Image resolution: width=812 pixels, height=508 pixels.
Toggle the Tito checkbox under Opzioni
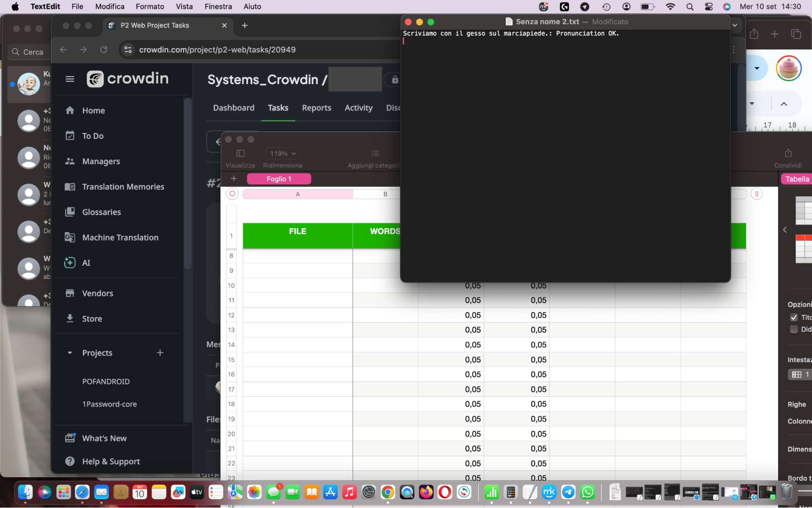[x=794, y=317]
